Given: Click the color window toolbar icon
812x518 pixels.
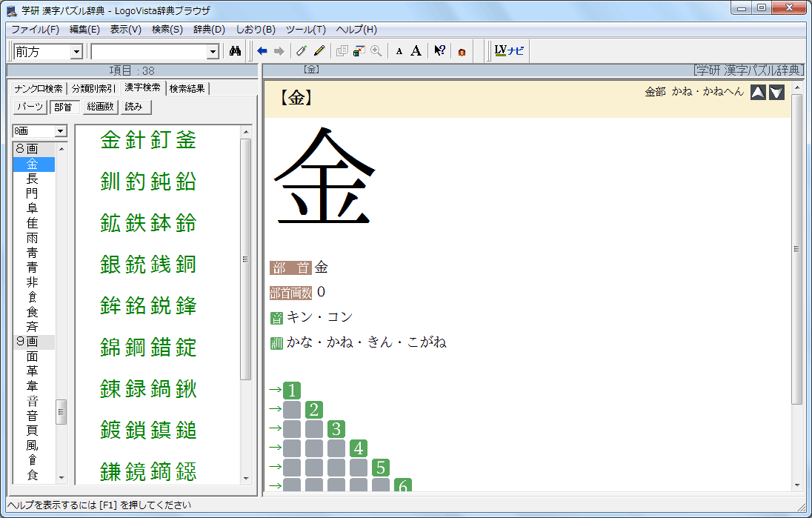Looking at the screenshot, I should click(x=359, y=51).
